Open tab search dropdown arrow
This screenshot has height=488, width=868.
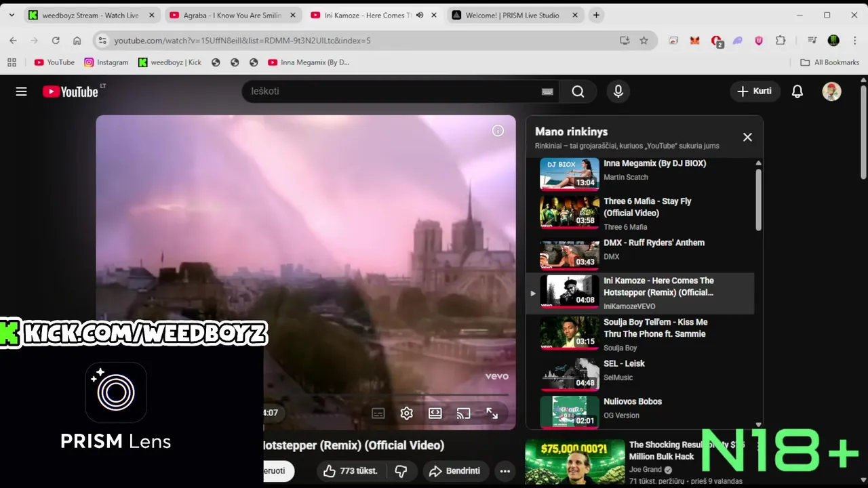(x=12, y=15)
